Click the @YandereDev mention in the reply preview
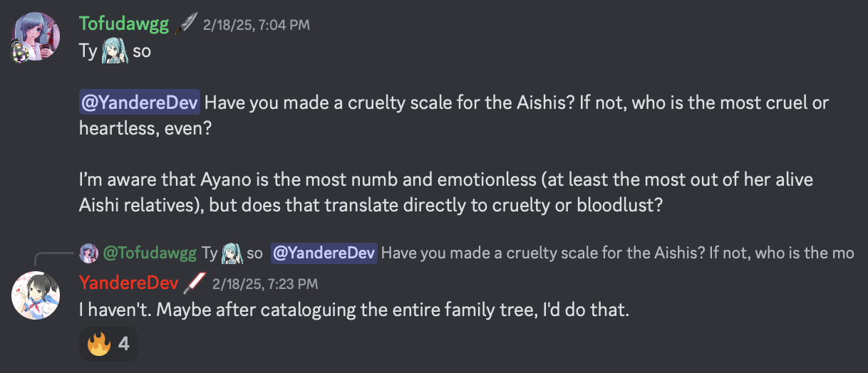 (323, 253)
